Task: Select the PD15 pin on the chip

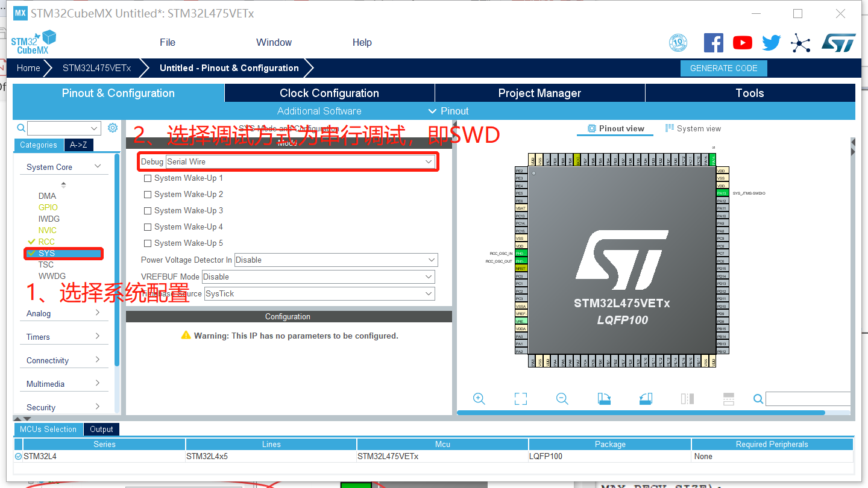Action: click(x=722, y=268)
